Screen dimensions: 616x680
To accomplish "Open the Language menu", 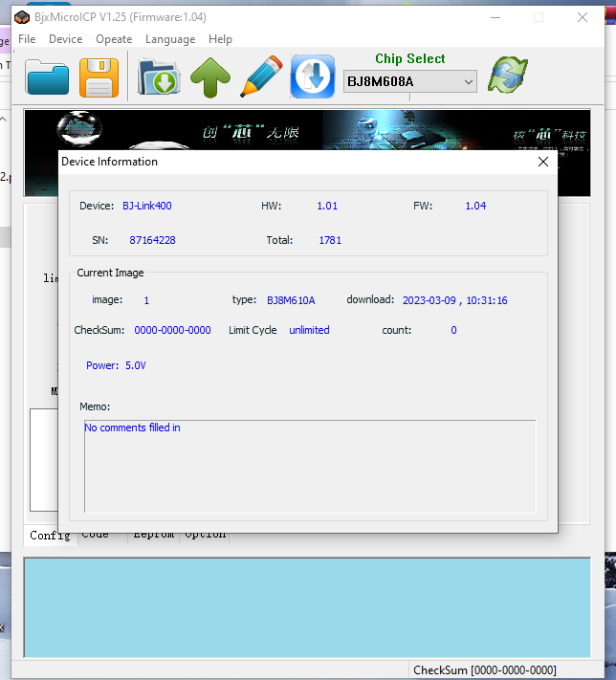I will point(170,39).
